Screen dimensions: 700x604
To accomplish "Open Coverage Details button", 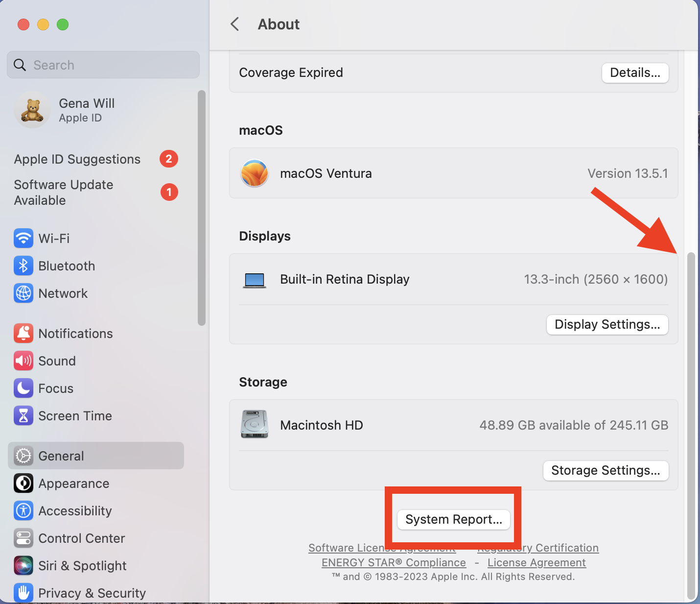I will click(x=635, y=73).
